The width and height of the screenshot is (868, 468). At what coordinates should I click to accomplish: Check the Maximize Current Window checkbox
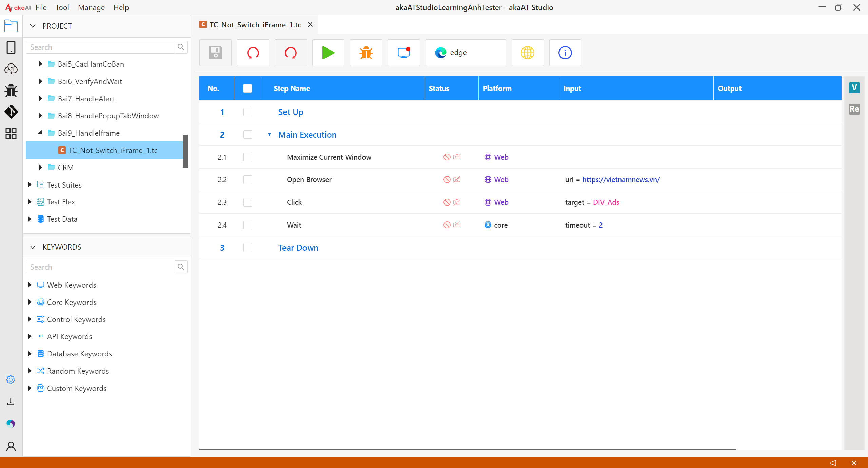pyautogui.click(x=248, y=157)
